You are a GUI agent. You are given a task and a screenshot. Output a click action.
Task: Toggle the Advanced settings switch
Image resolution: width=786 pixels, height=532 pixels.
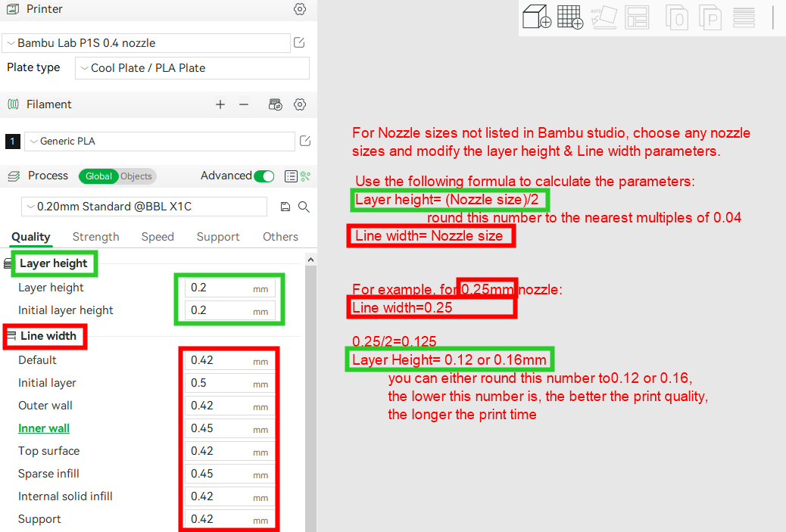click(264, 176)
